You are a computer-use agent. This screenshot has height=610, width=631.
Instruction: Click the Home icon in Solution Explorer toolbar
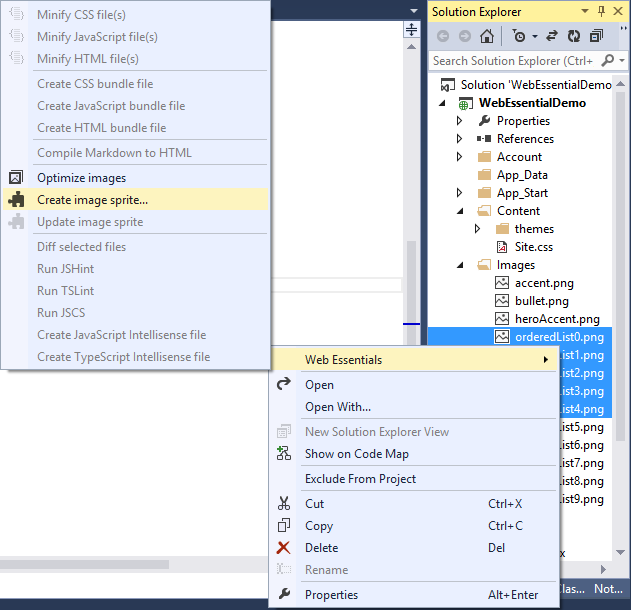[x=487, y=36]
